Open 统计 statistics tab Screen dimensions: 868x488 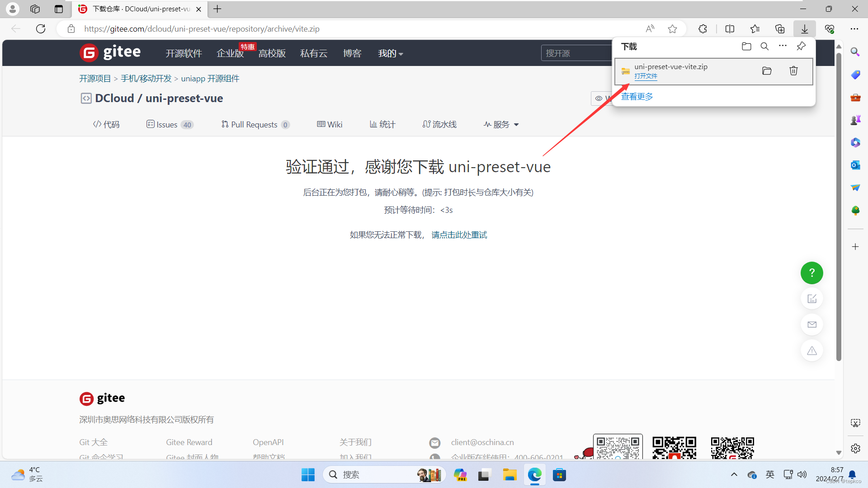point(382,124)
